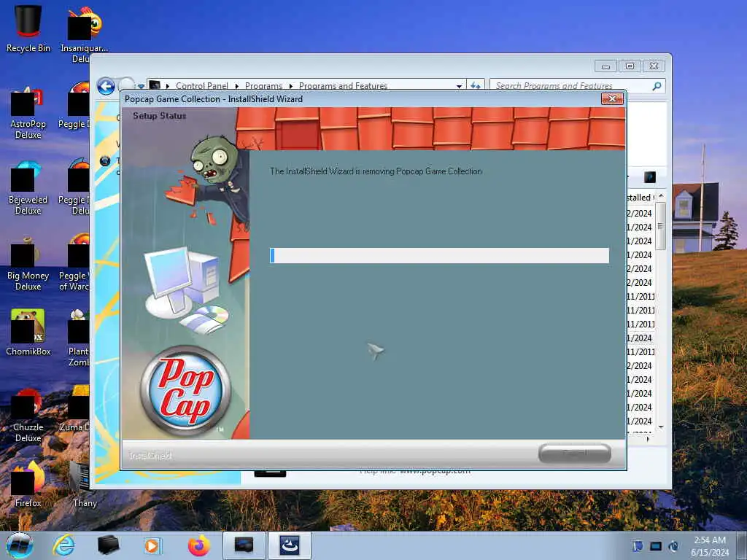Click the scrollbar down arrow in programs list
Viewport: 747px width, 560px height.
(x=660, y=427)
